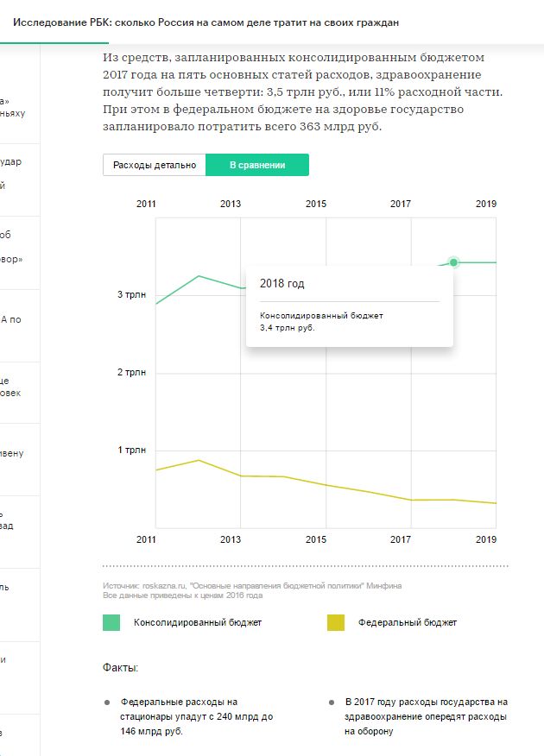Click the "2018 год" tooltip box

[349, 305]
